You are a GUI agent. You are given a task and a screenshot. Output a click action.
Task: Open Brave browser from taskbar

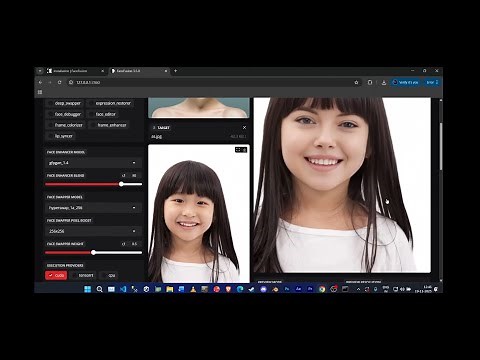(228, 289)
